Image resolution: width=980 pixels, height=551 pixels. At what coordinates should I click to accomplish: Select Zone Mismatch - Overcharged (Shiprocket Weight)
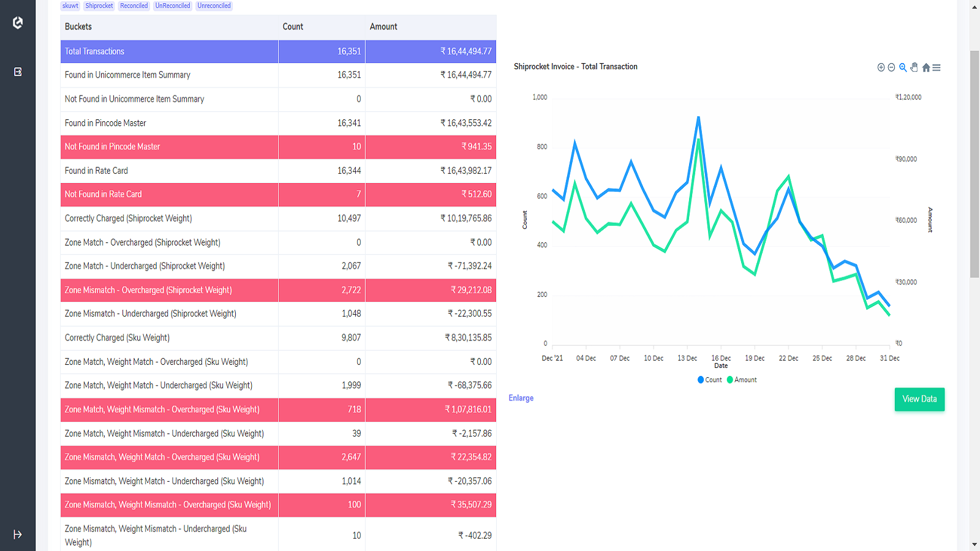(278, 290)
